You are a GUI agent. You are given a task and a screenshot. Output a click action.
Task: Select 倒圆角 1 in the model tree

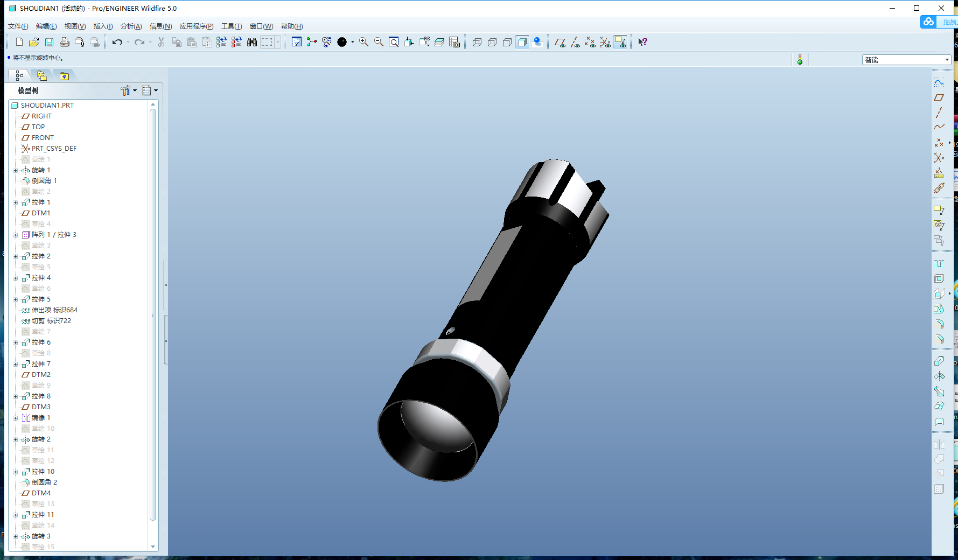pos(44,181)
